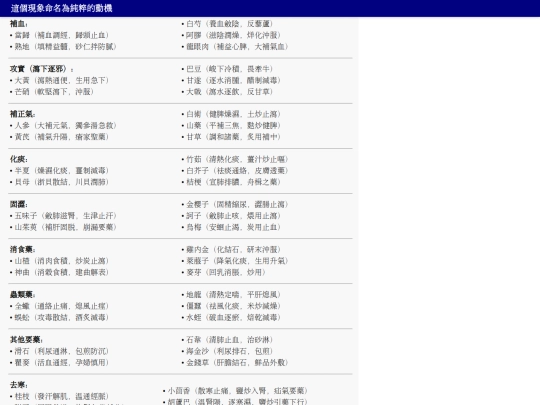
Task: Click the 雞內金 herb entry
Action: point(231,249)
